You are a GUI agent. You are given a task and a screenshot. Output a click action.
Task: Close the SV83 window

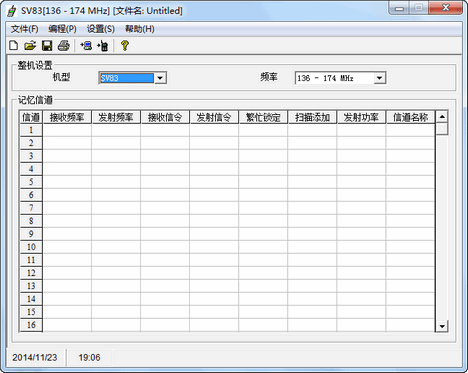[x=446, y=8]
